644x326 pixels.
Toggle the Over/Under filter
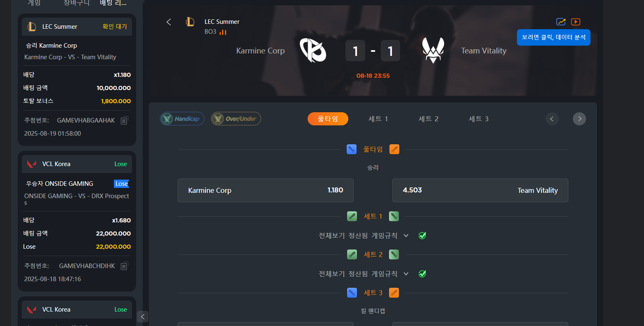tap(236, 119)
